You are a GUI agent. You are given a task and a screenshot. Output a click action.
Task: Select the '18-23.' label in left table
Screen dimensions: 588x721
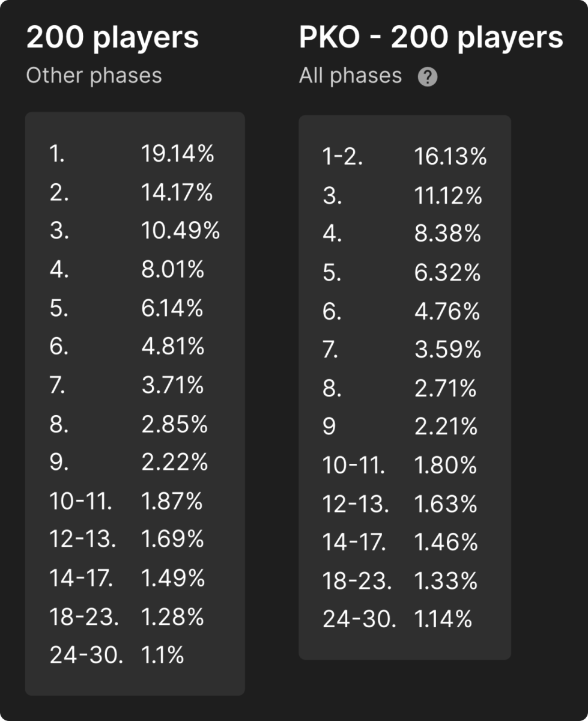(x=83, y=617)
